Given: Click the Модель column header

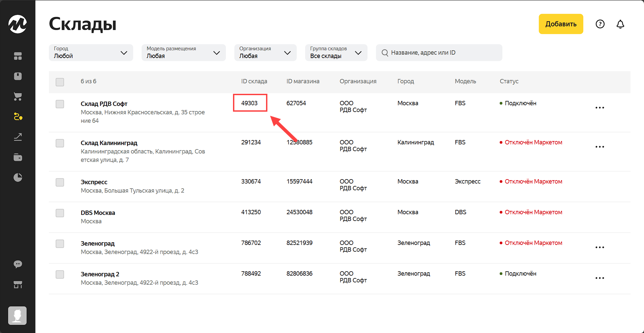Looking at the screenshot, I should 465,81.
